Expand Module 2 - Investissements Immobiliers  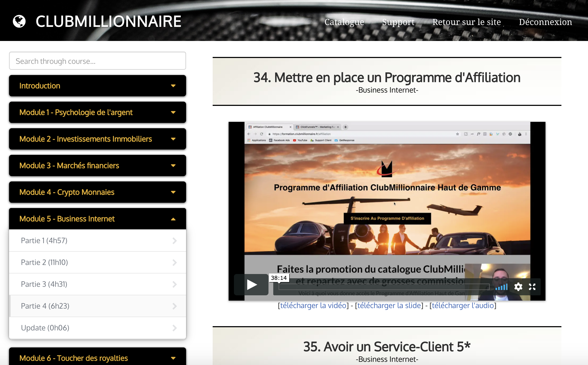[x=97, y=139]
